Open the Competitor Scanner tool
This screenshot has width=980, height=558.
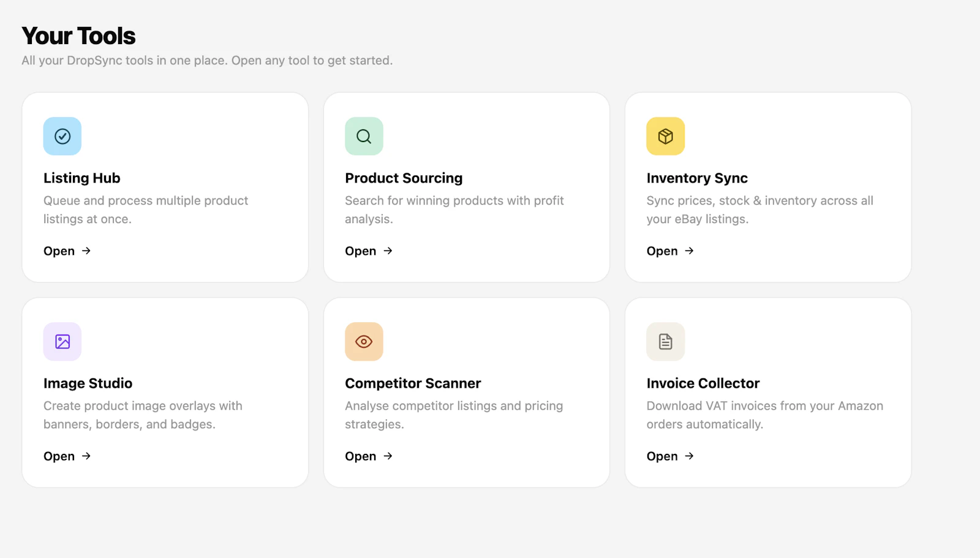(369, 456)
